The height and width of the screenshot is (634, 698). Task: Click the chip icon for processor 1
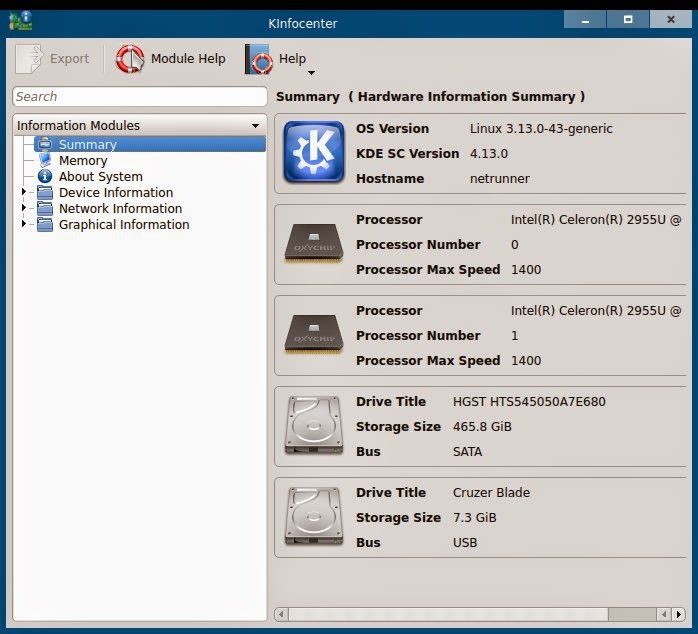coord(314,333)
